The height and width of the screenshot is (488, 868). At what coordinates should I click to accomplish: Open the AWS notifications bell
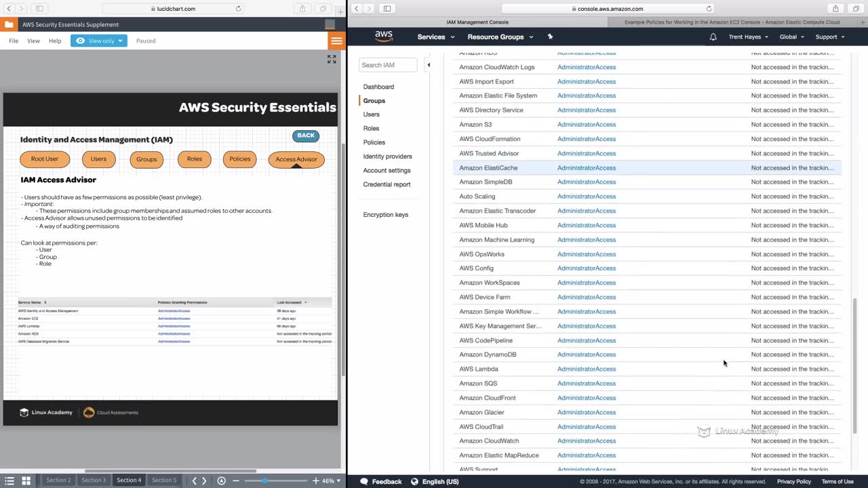click(x=713, y=37)
